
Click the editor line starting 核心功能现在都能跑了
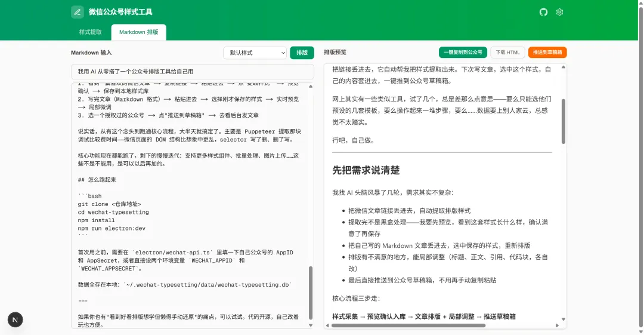click(188, 159)
